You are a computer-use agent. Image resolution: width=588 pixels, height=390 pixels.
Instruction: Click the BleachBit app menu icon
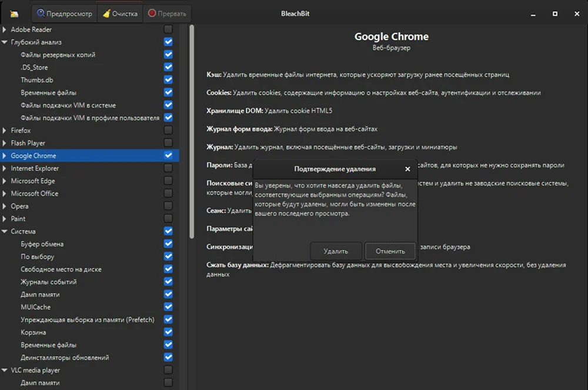(14, 14)
